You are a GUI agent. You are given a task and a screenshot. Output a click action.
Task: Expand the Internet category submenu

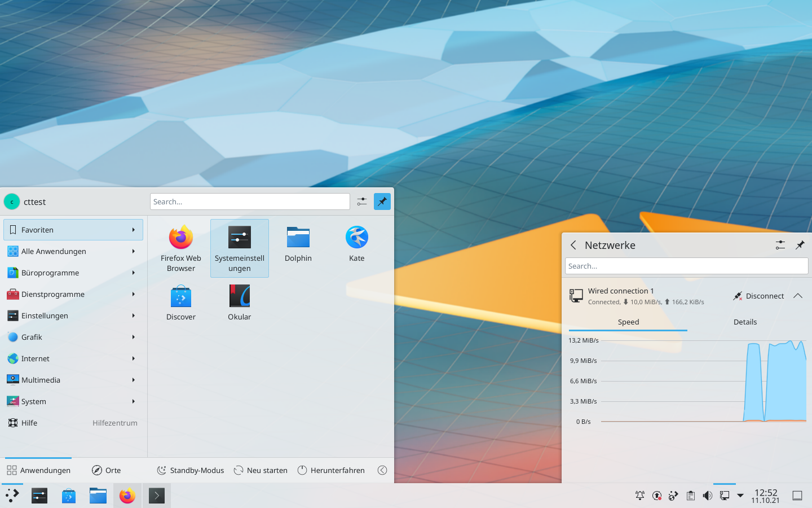pos(73,358)
